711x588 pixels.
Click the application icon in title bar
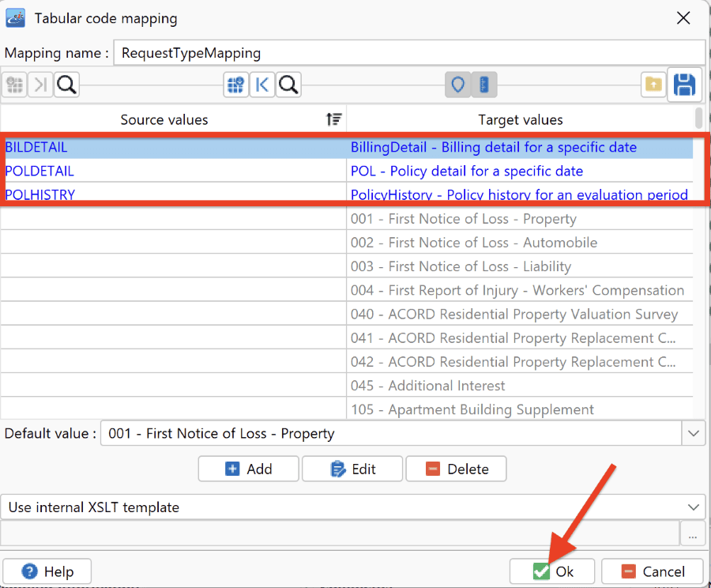(16, 18)
